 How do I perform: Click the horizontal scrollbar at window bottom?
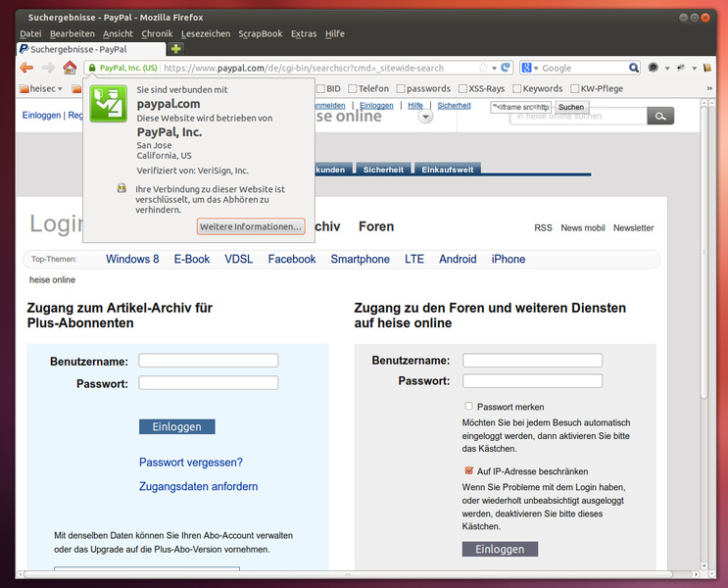click(x=348, y=574)
